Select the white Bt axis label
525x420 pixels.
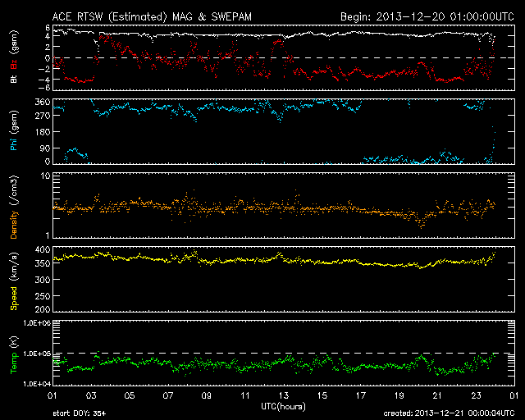14,79
